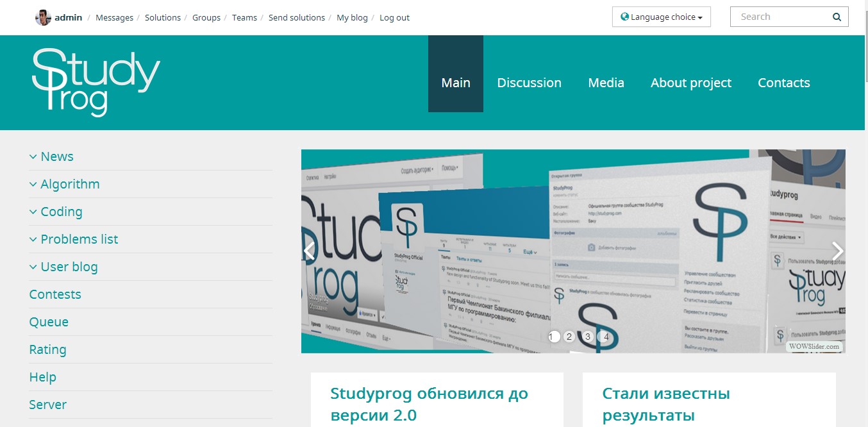Open the About project tab
The height and width of the screenshot is (427, 868).
pyautogui.click(x=691, y=83)
